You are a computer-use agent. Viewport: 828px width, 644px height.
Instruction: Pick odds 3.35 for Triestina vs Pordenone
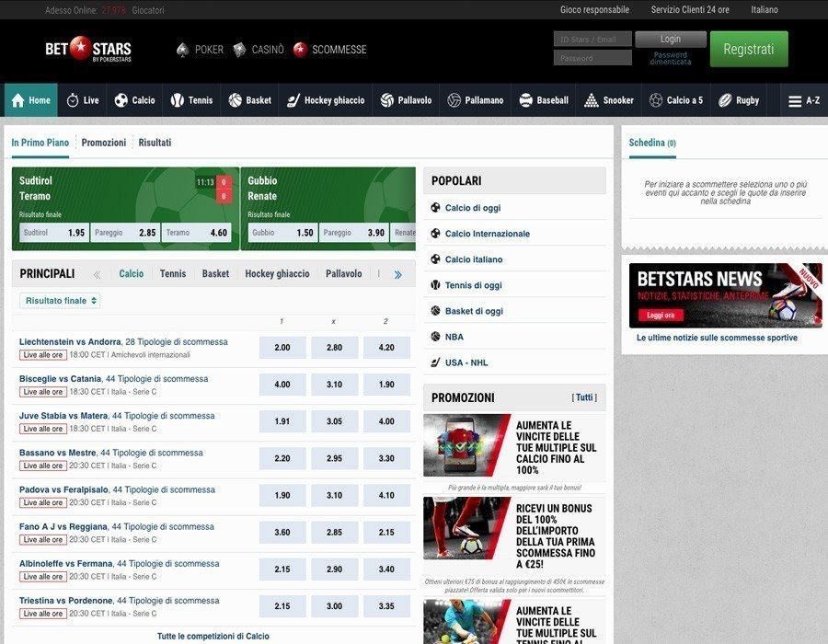point(386,606)
